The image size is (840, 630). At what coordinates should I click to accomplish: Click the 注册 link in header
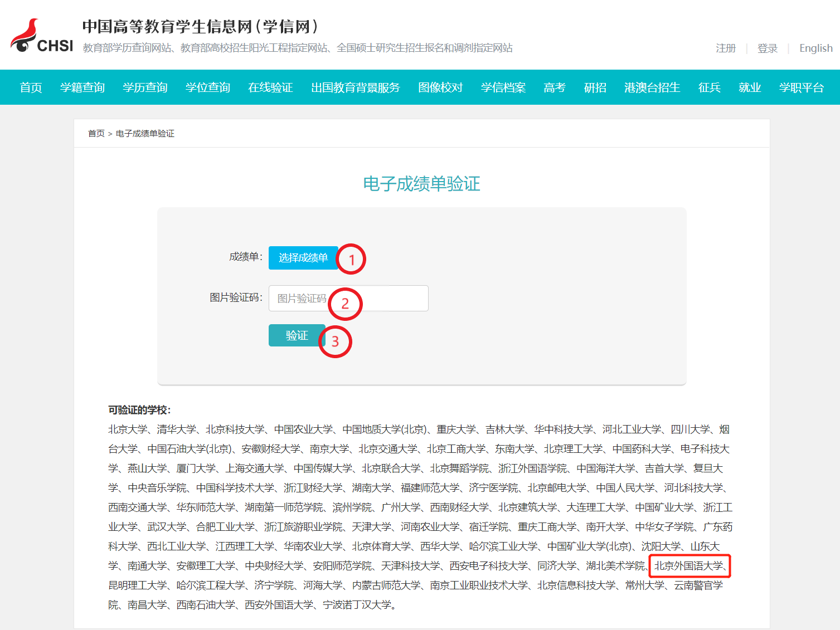726,48
